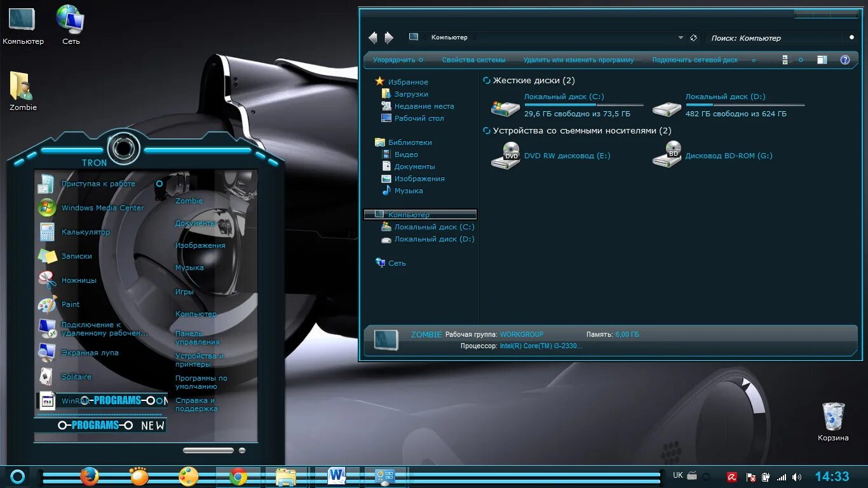Click Удалить или изменить программу
Viewport: 868px width, 488px height.
point(578,60)
